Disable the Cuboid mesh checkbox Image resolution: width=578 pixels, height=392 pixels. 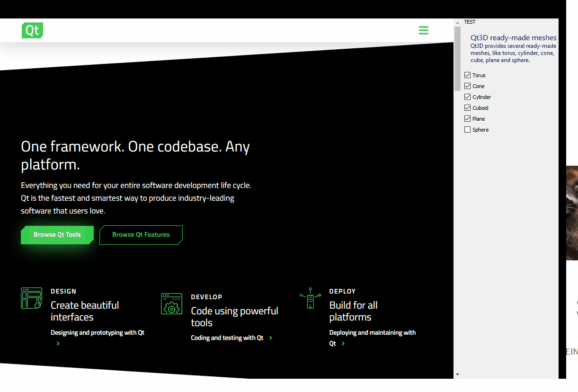(x=468, y=108)
